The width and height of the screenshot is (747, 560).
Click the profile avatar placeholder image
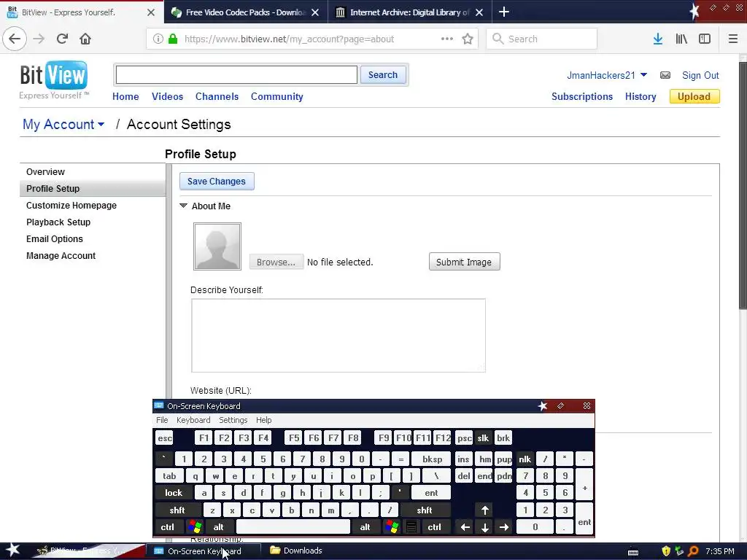point(217,246)
